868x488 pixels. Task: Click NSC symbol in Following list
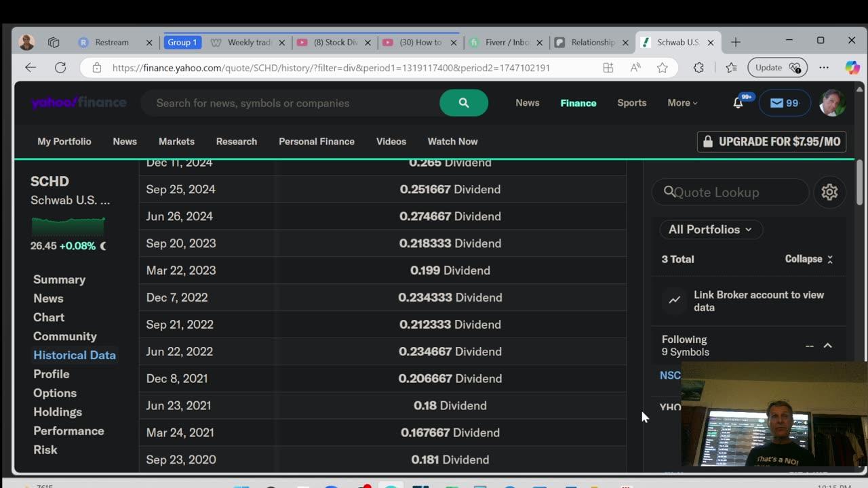[x=670, y=375]
